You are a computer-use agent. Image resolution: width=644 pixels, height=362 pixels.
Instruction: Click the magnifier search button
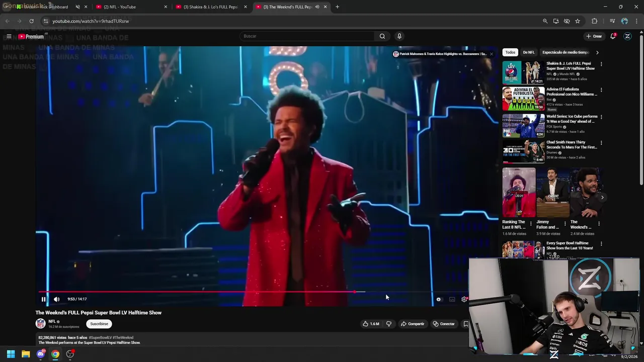[x=382, y=36]
